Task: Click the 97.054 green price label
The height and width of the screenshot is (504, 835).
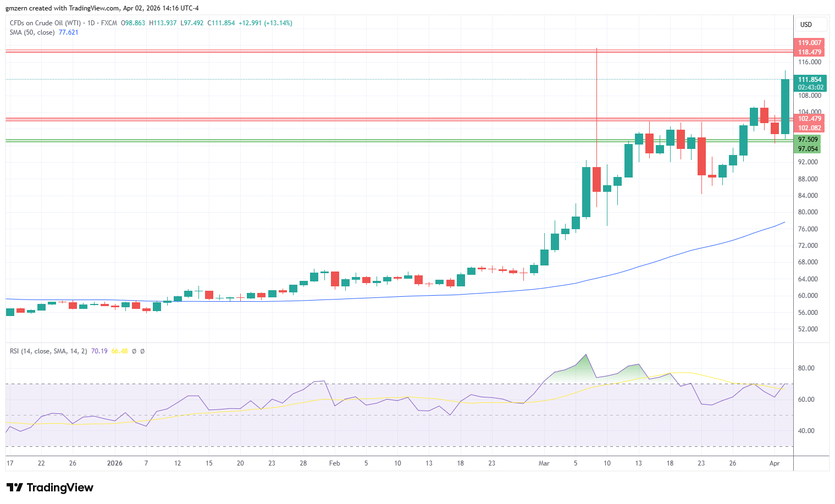Action: coord(808,149)
